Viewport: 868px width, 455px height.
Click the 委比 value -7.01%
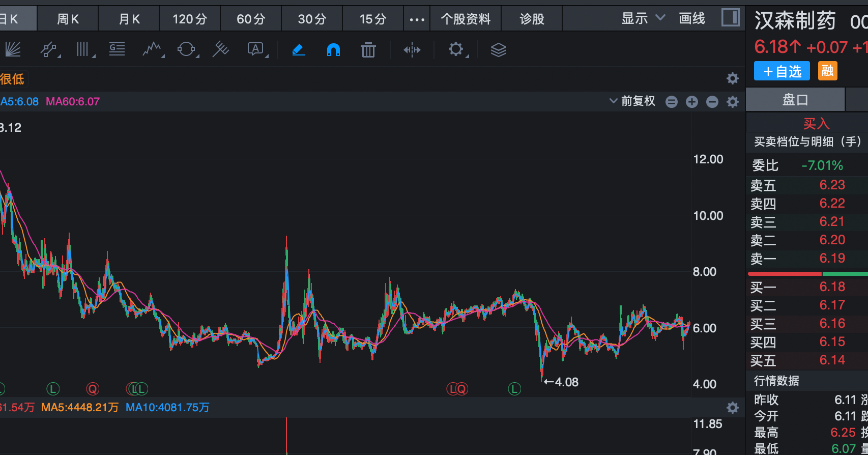tap(822, 165)
